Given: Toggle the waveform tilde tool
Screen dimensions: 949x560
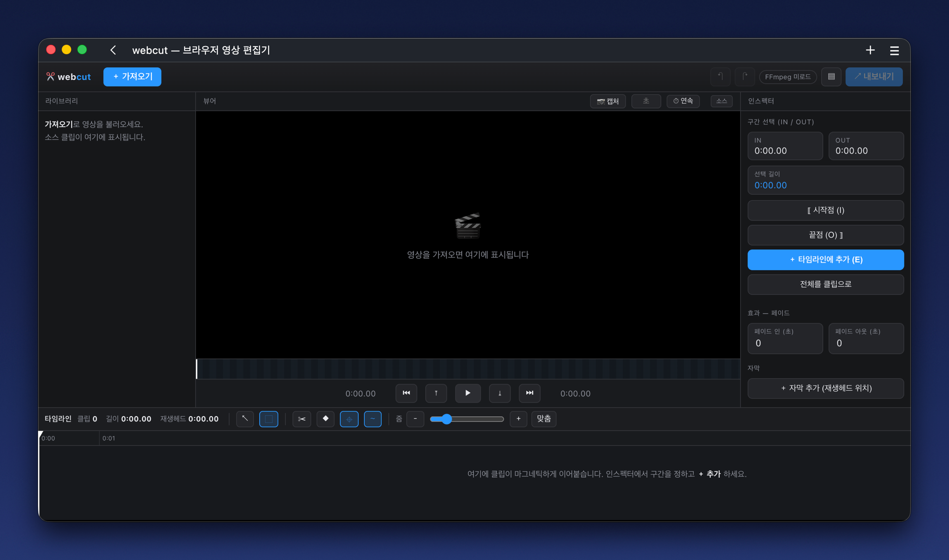Looking at the screenshot, I should coord(373,419).
